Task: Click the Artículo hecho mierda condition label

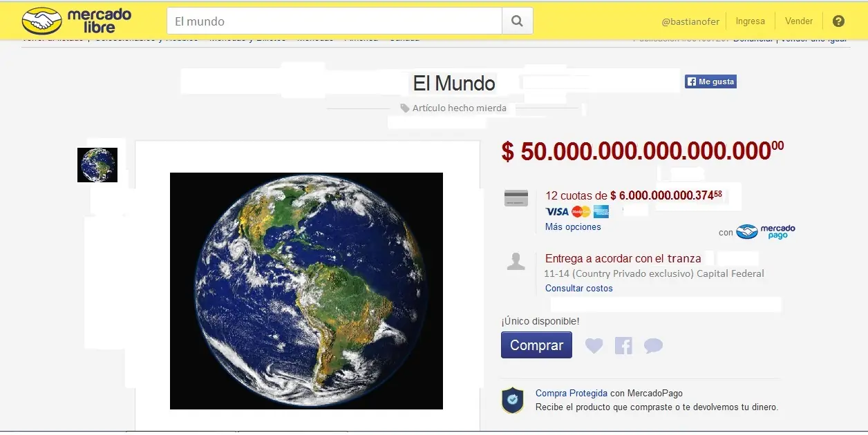Action: 460,108
